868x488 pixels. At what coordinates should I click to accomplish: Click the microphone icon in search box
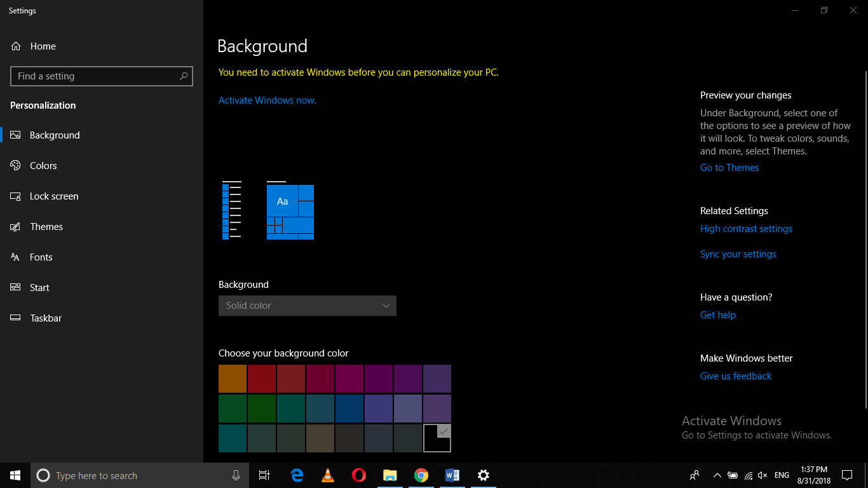236,475
